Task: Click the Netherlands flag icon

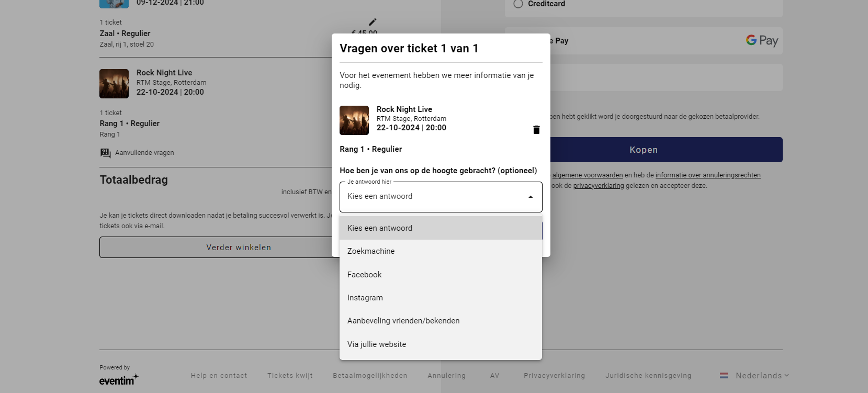Action: pos(724,376)
